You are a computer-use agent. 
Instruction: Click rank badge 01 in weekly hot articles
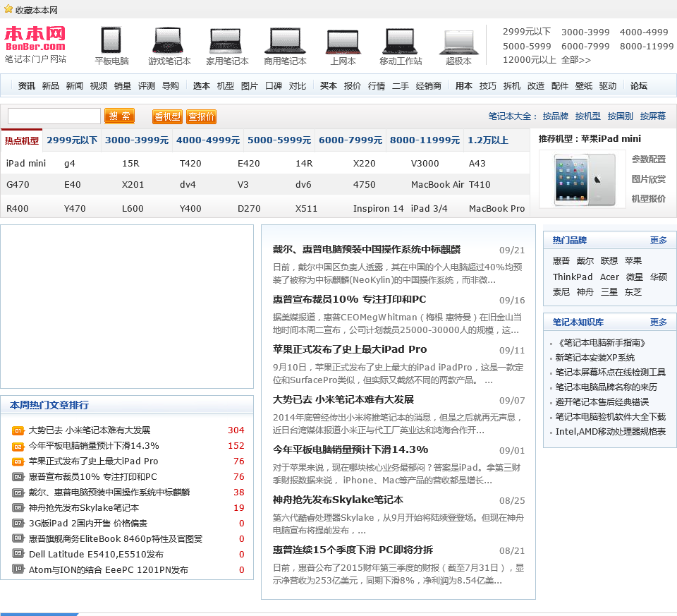(18, 430)
